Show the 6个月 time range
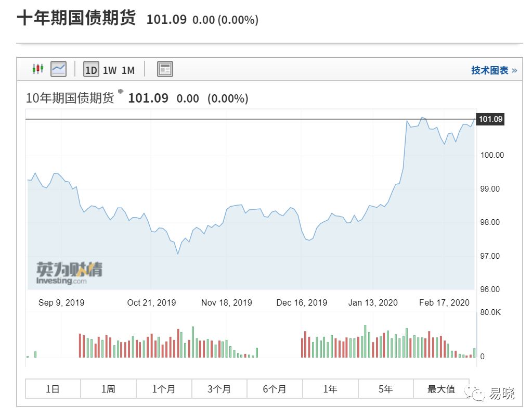The width and height of the screenshot is (532, 417). click(275, 389)
